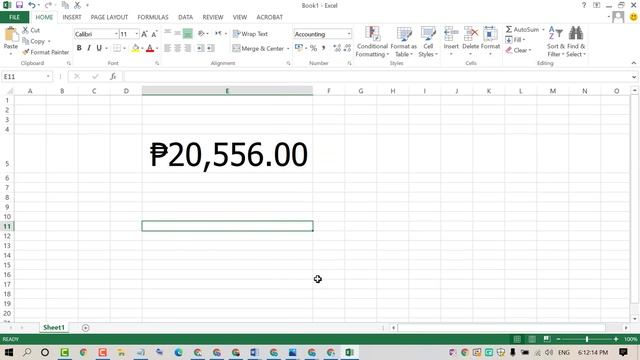Collapse the ribbon with the arrow
The width and height of the screenshot is (640, 360).
point(633,63)
